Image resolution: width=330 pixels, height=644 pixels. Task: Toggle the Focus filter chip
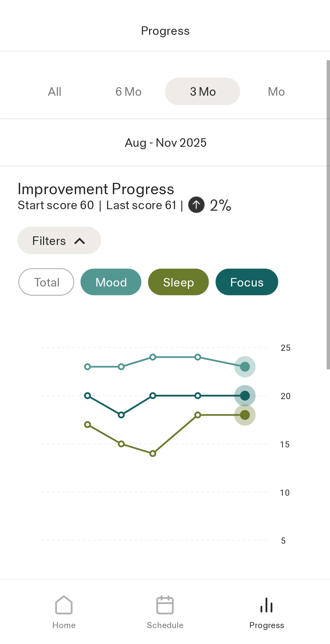click(x=247, y=282)
